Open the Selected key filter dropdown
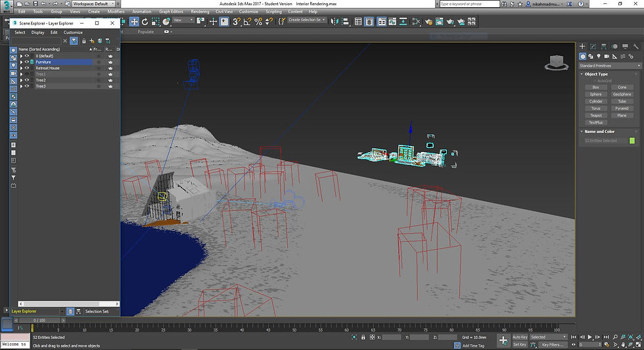The width and height of the screenshot is (644, 350). pos(548,337)
